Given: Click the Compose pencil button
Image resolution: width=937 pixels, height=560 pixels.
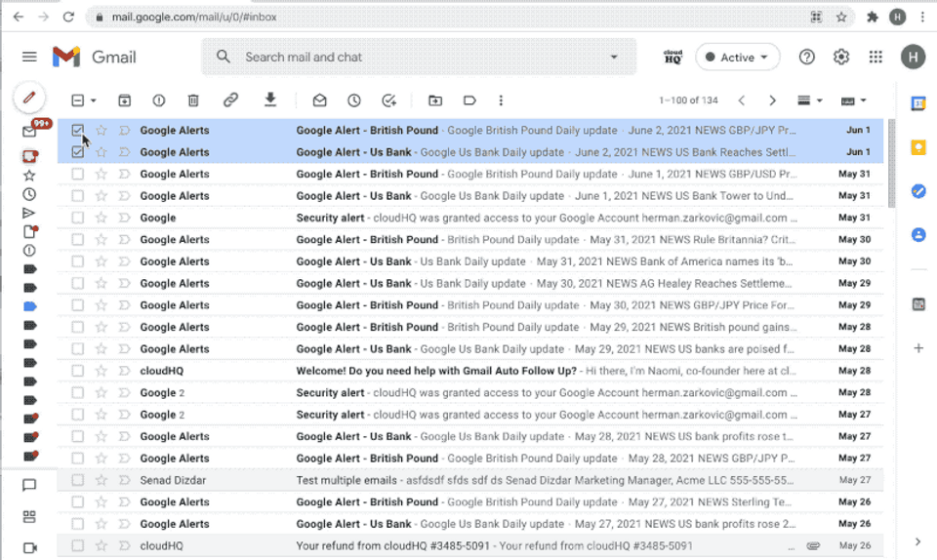Looking at the screenshot, I should click(x=28, y=98).
